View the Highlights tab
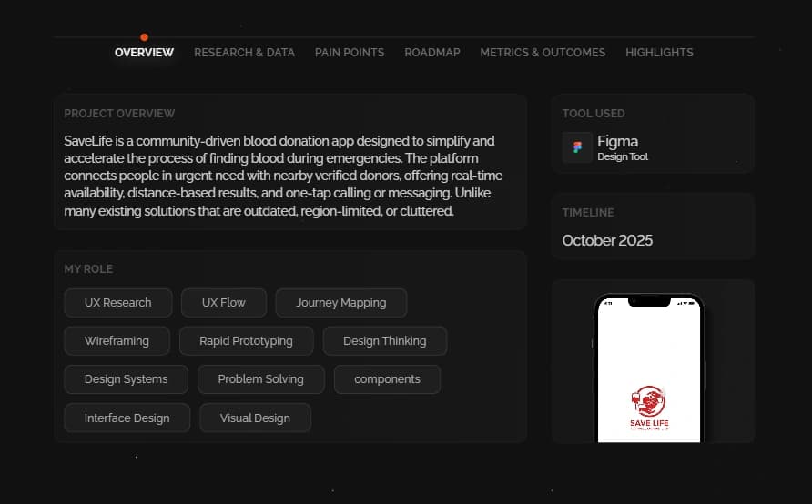 click(x=659, y=52)
